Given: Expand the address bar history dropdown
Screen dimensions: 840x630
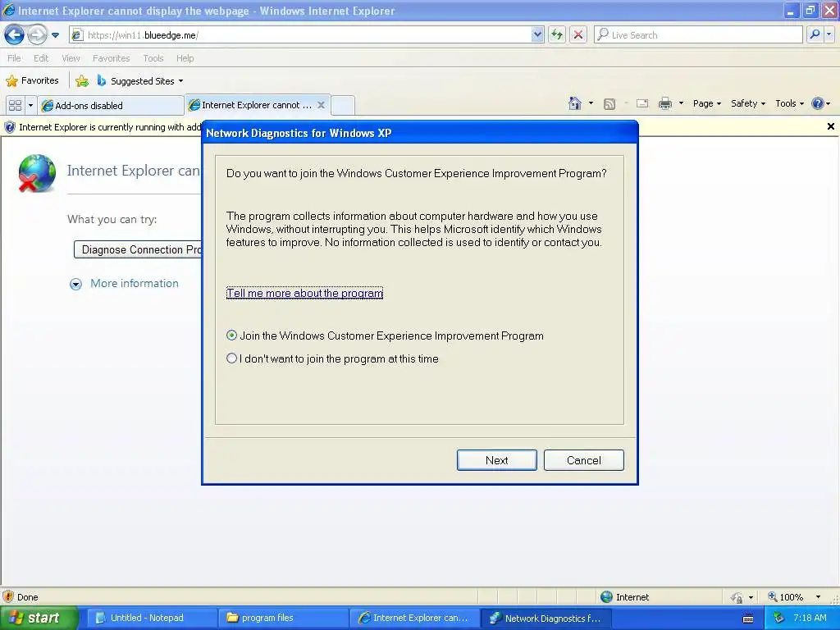Looking at the screenshot, I should coord(537,35).
